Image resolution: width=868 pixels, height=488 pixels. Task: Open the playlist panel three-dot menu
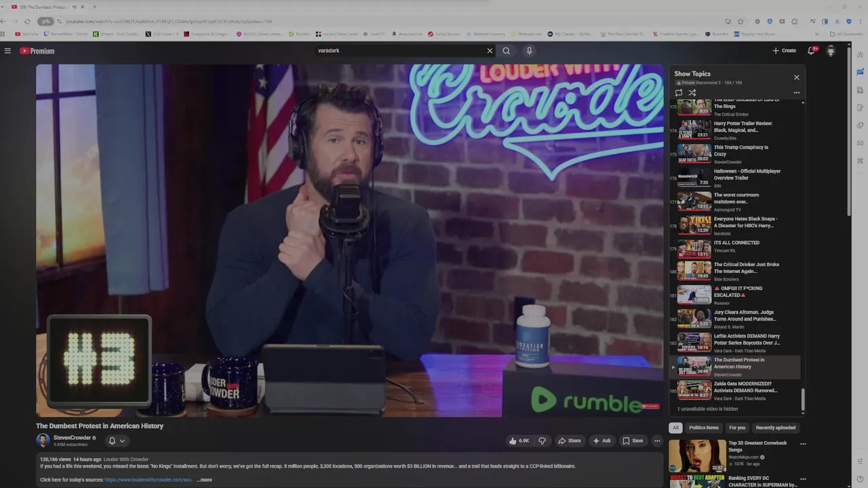[797, 93]
